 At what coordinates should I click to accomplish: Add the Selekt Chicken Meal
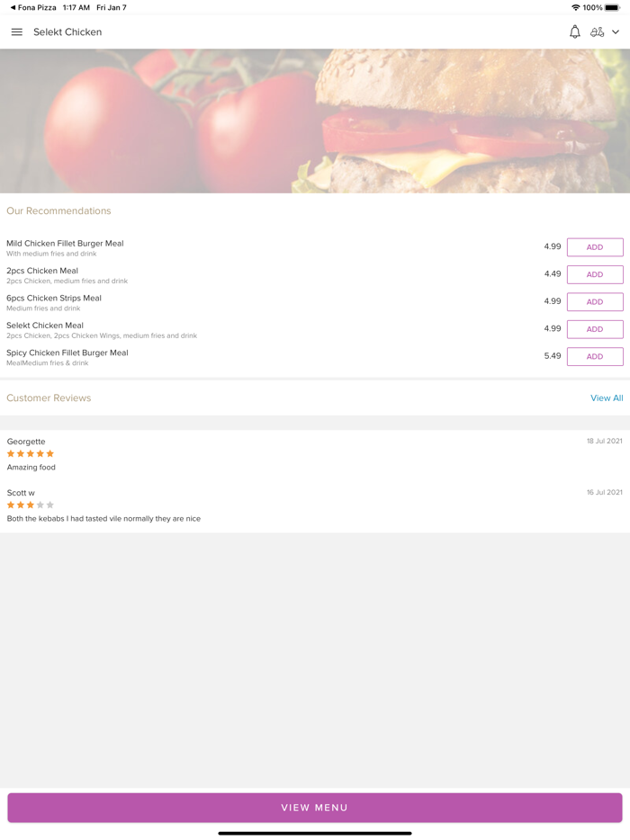(x=595, y=329)
